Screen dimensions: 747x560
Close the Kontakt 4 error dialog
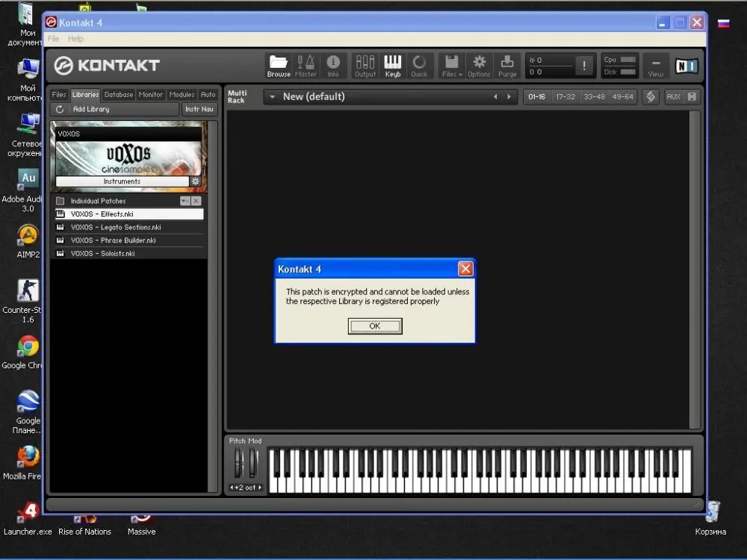tap(465, 269)
